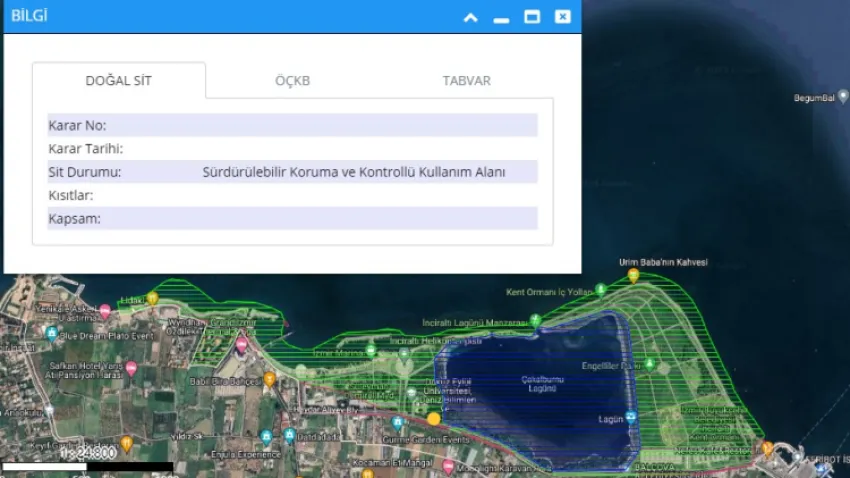This screenshot has height=478, width=850.
Task: Click the Sit Durumu value row
Action: [292, 172]
